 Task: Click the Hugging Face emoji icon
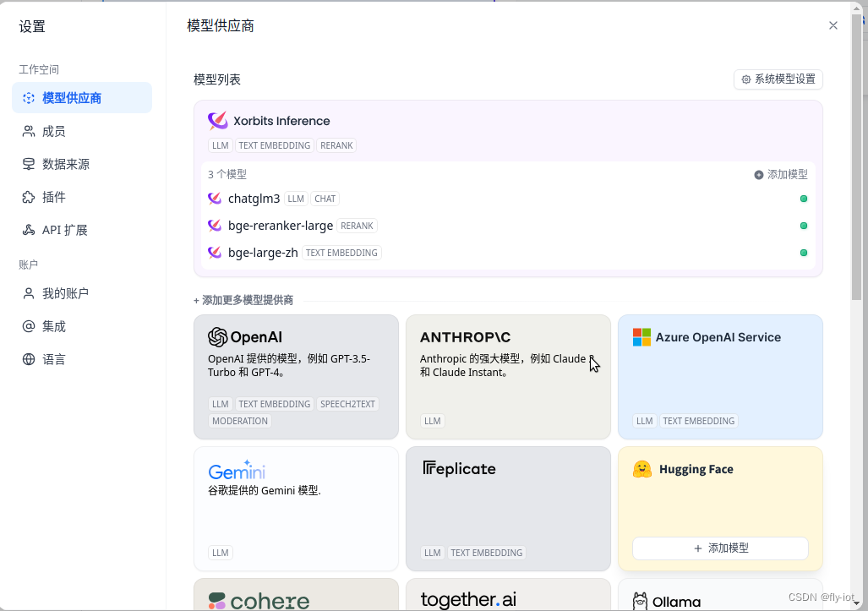tap(642, 469)
